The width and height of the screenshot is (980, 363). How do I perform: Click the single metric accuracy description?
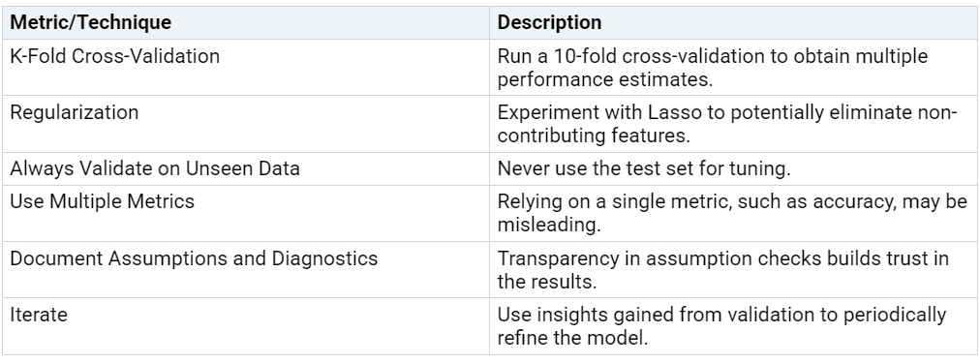[732, 213]
